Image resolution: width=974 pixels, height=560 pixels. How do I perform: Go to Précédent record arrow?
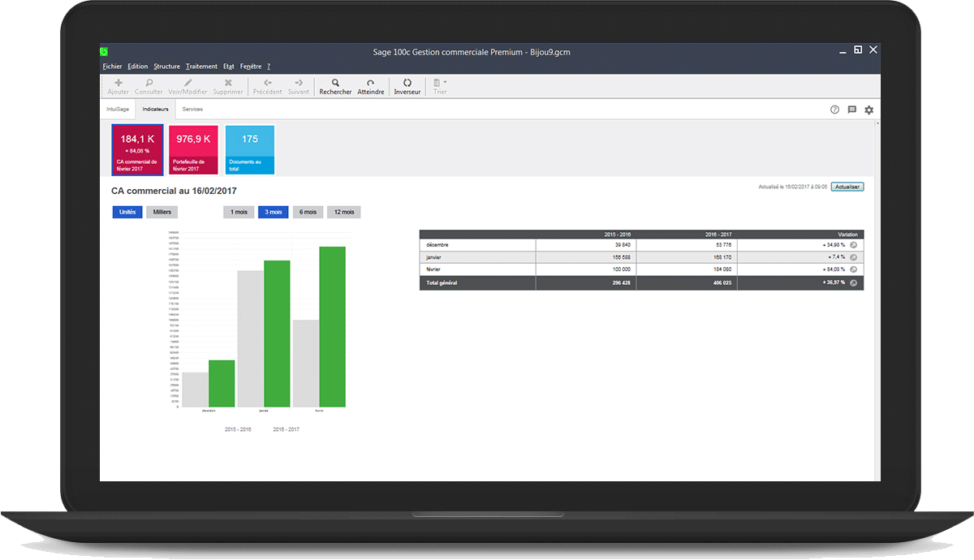267,83
